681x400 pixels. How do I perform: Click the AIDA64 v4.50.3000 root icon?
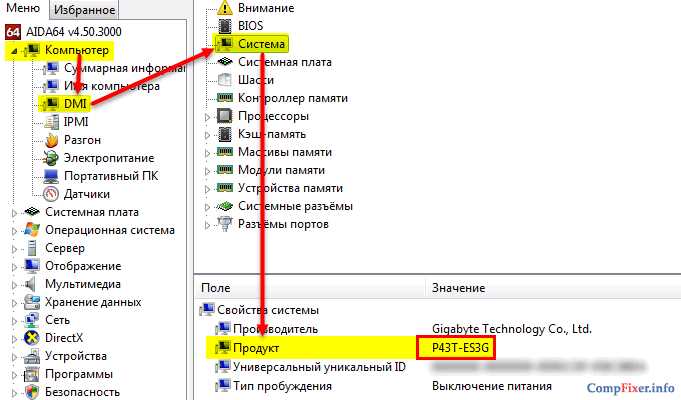click(13, 32)
